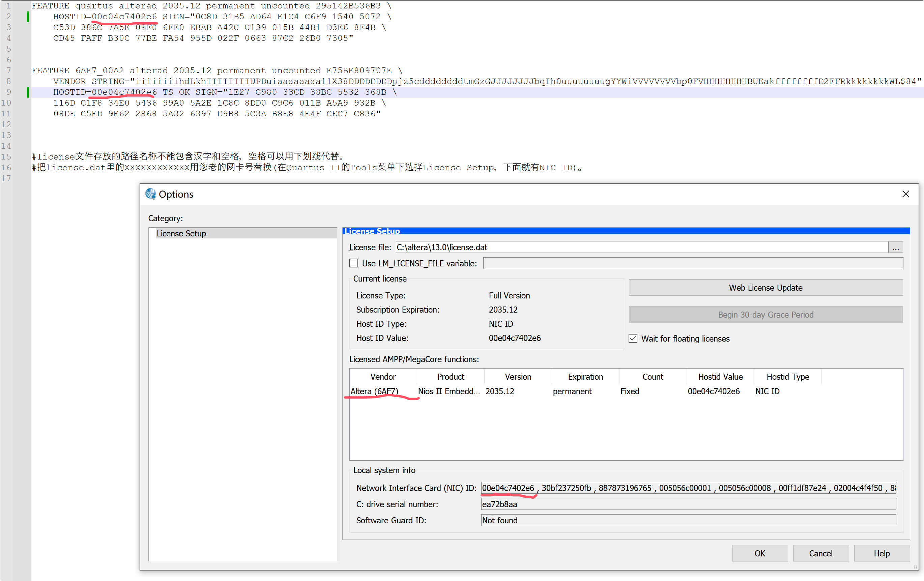Click the permanent expiration cell
This screenshot has width=924, height=581.
(572, 391)
